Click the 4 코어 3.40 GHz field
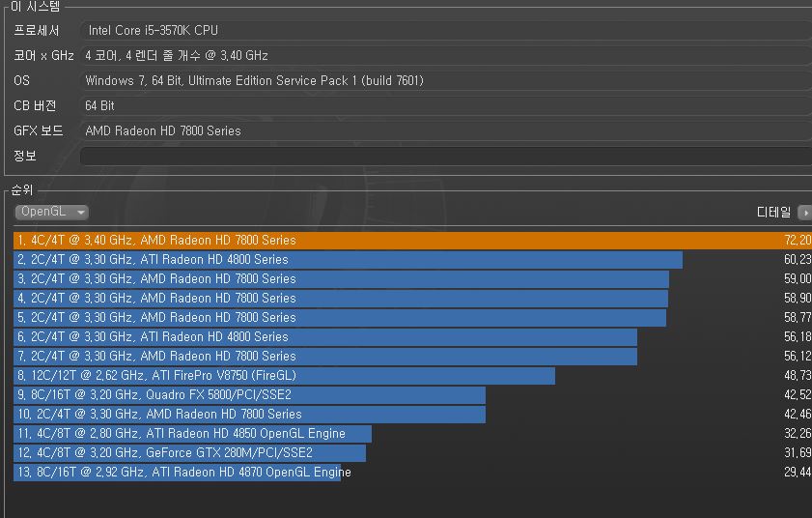 pos(446,55)
